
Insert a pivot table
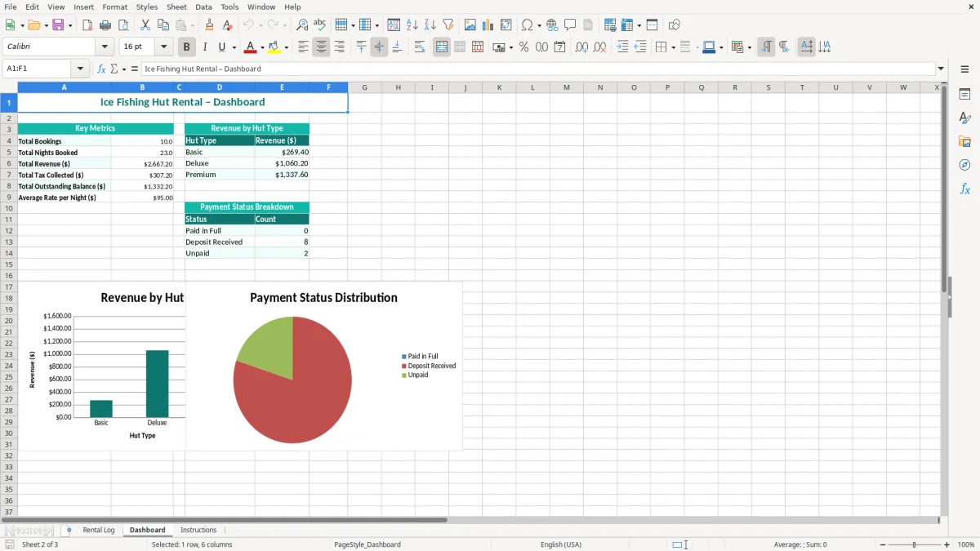click(x=506, y=25)
